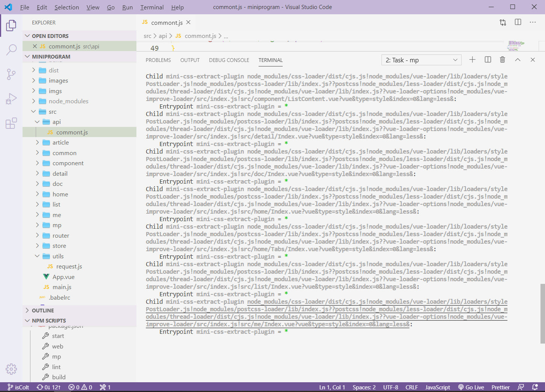
Task: Open the Manage gear menu
Action: click(11, 369)
